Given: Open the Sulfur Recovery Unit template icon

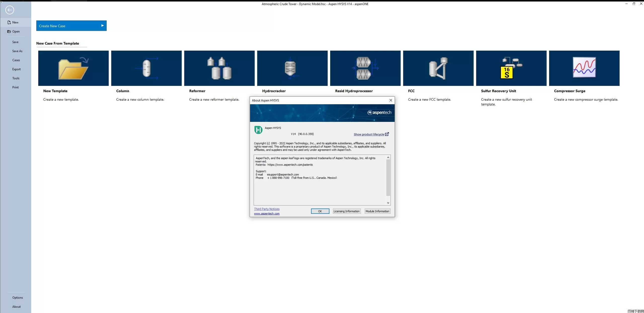Looking at the screenshot, I should pyautogui.click(x=511, y=68).
